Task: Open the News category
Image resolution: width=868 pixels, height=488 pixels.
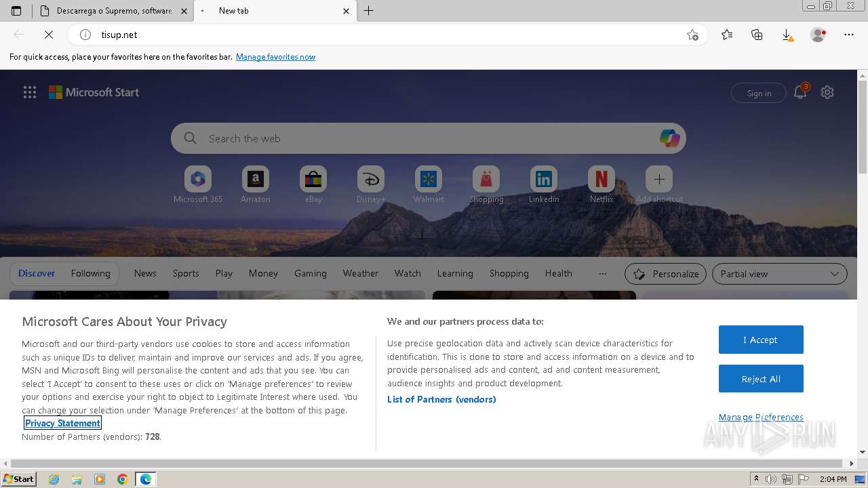Action: click(x=145, y=273)
